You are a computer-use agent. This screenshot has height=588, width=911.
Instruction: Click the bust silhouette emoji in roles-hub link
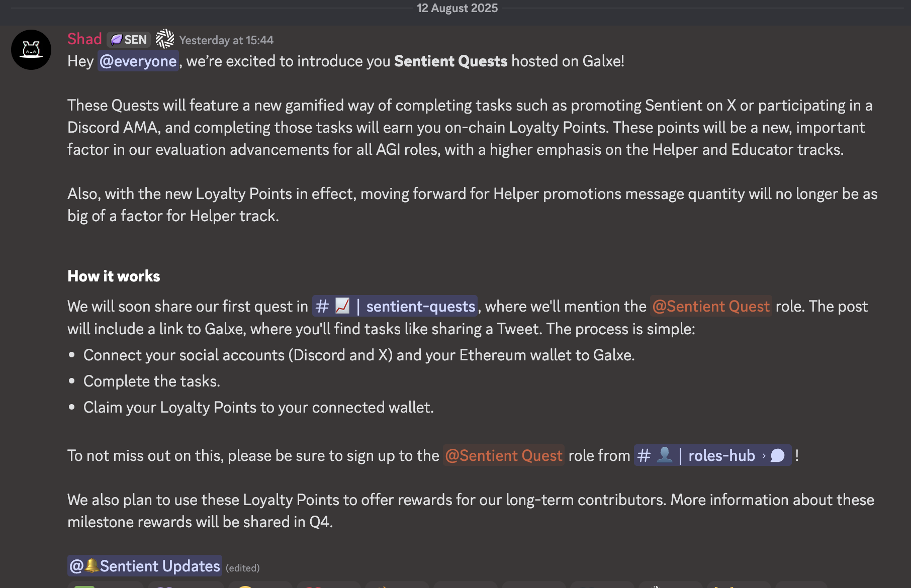(664, 455)
